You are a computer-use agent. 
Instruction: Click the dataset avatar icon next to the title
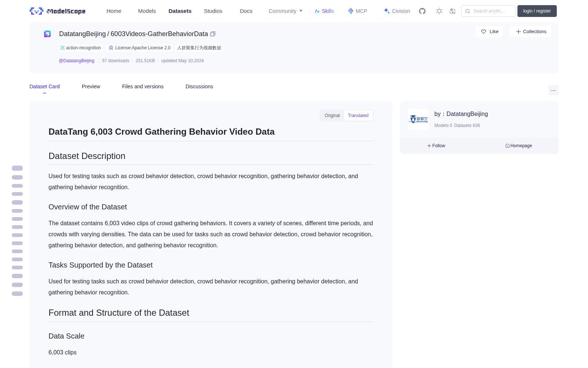(x=47, y=34)
